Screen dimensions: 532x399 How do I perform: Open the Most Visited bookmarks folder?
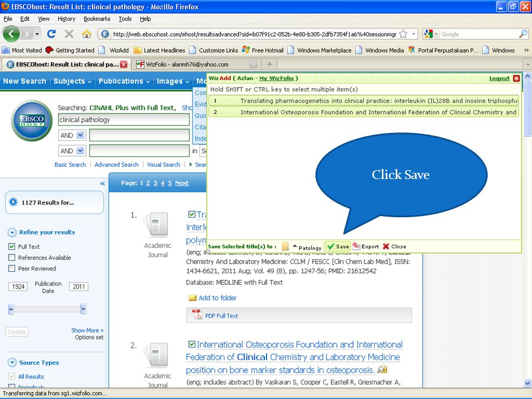22,50
